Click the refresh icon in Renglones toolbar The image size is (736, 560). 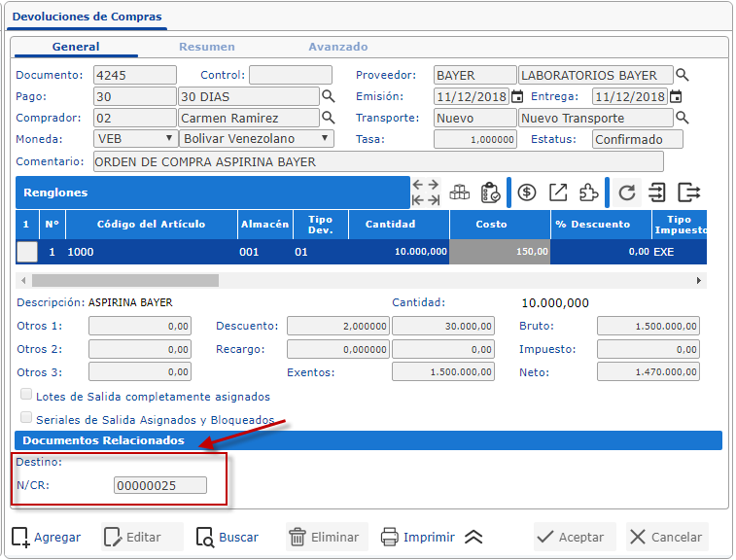tap(627, 192)
